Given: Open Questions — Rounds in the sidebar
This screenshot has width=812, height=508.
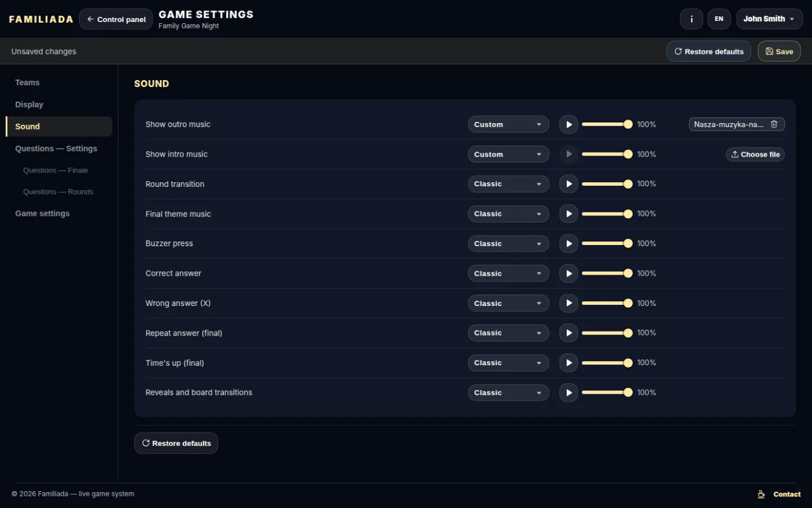Looking at the screenshot, I should 58,192.
